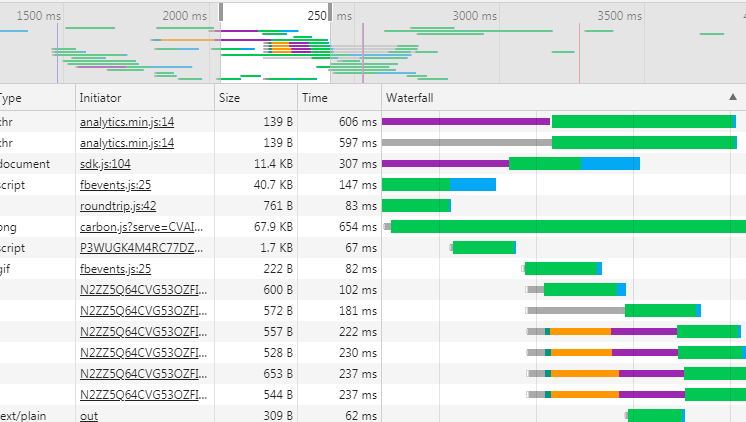Click the Waterfall sort arrow indicator
Screen dimensions: 746x422
point(732,97)
